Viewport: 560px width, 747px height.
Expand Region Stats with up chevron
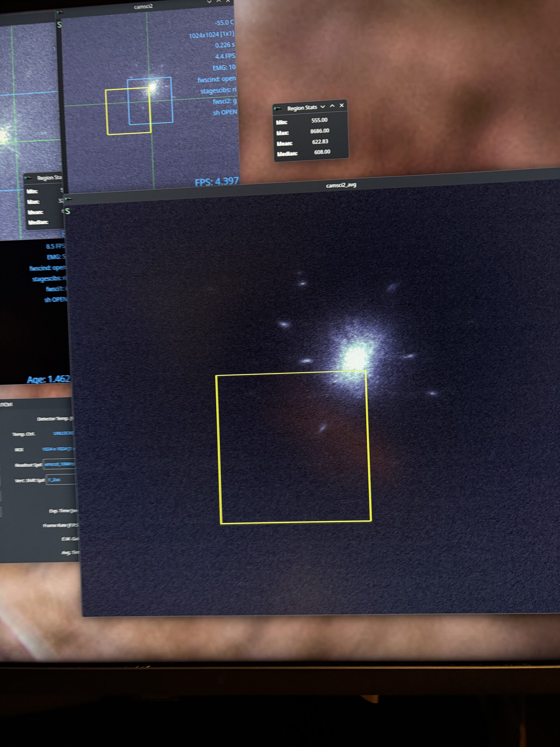tap(332, 106)
